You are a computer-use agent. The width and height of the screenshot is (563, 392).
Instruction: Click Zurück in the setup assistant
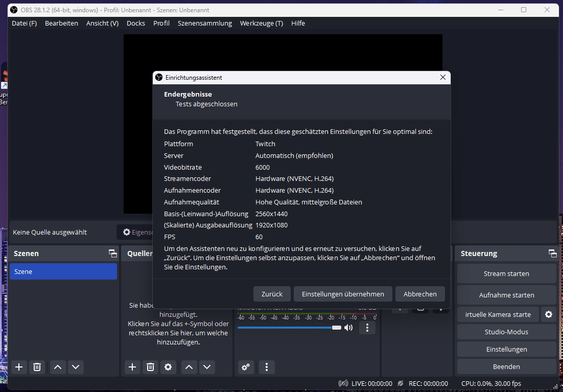[272, 294]
